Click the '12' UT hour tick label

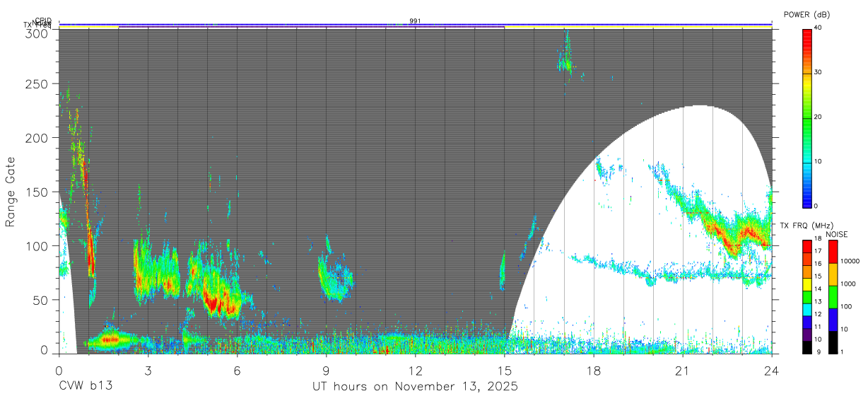pos(415,371)
